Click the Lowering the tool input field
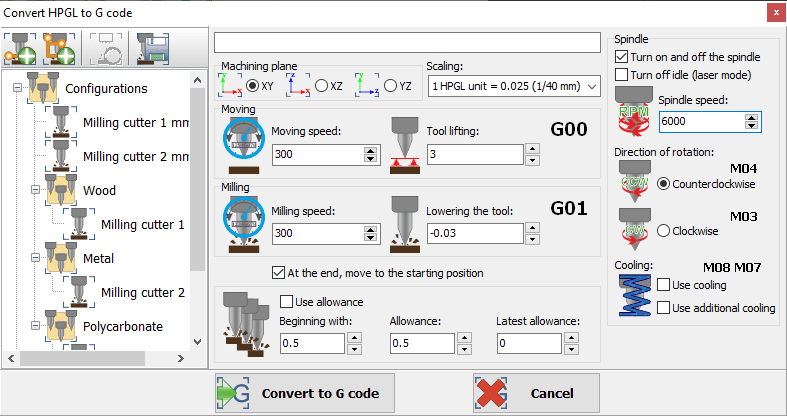787x416 pixels. (x=475, y=233)
